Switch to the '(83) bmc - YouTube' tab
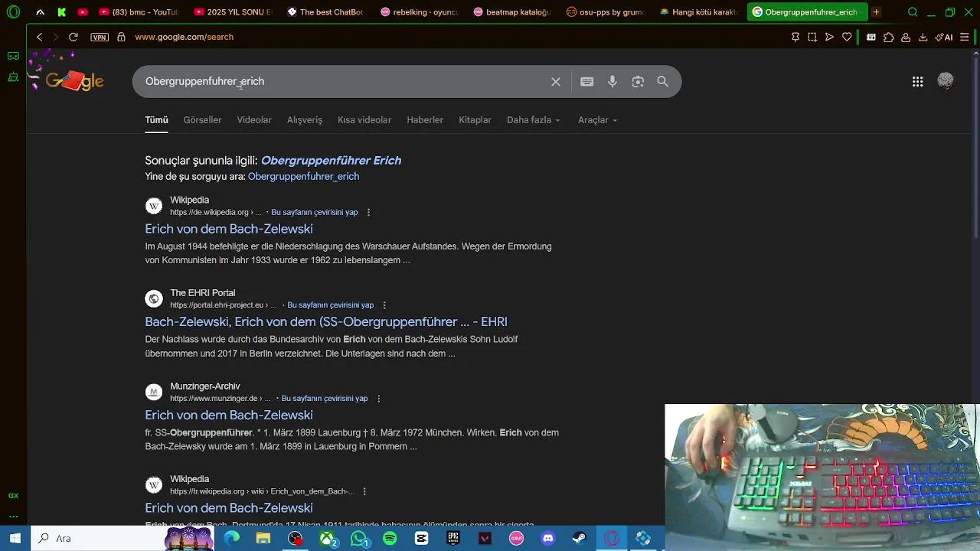The width and height of the screenshot is (980, 551). [x=139, y=12]
